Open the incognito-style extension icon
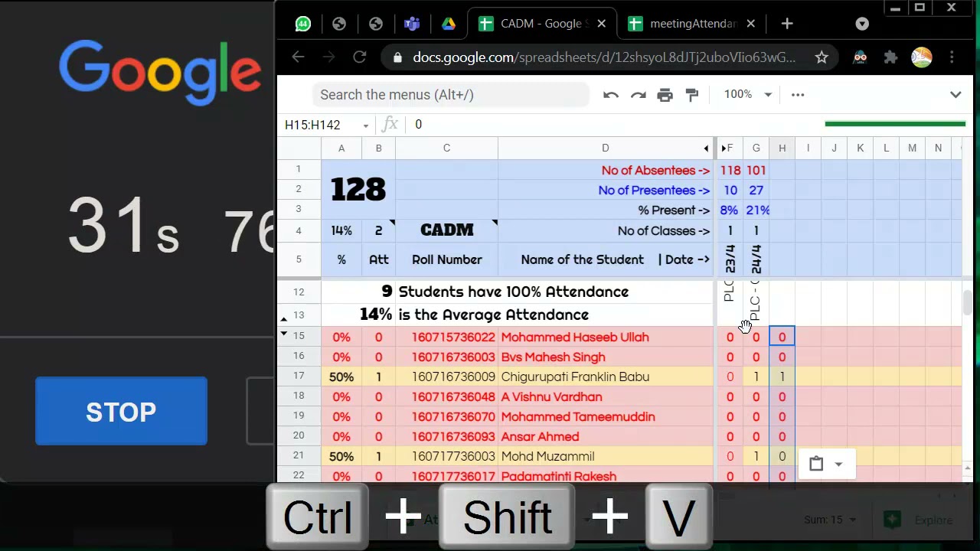Screen dimensions: 980x551 point(860,57)
